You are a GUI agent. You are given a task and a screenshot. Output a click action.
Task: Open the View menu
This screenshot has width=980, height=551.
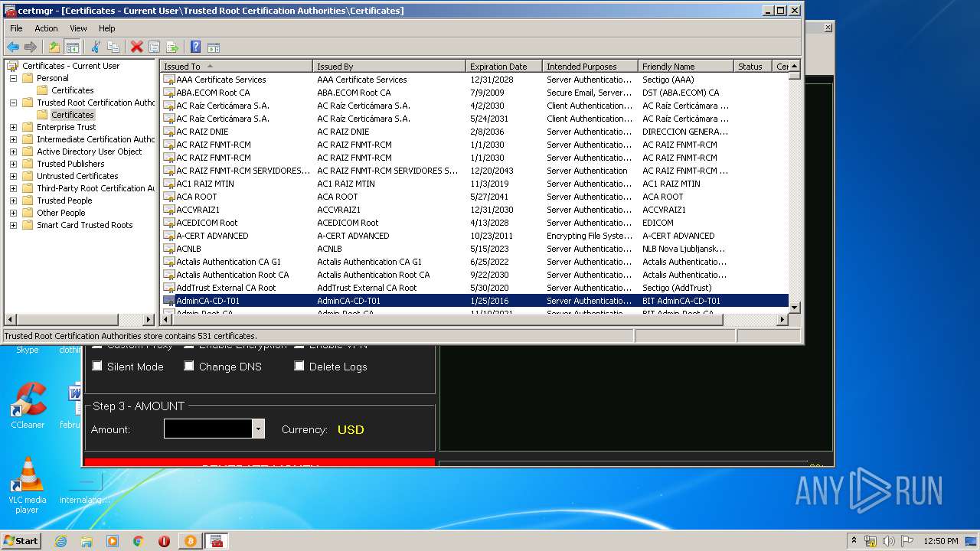click(78, 28)
